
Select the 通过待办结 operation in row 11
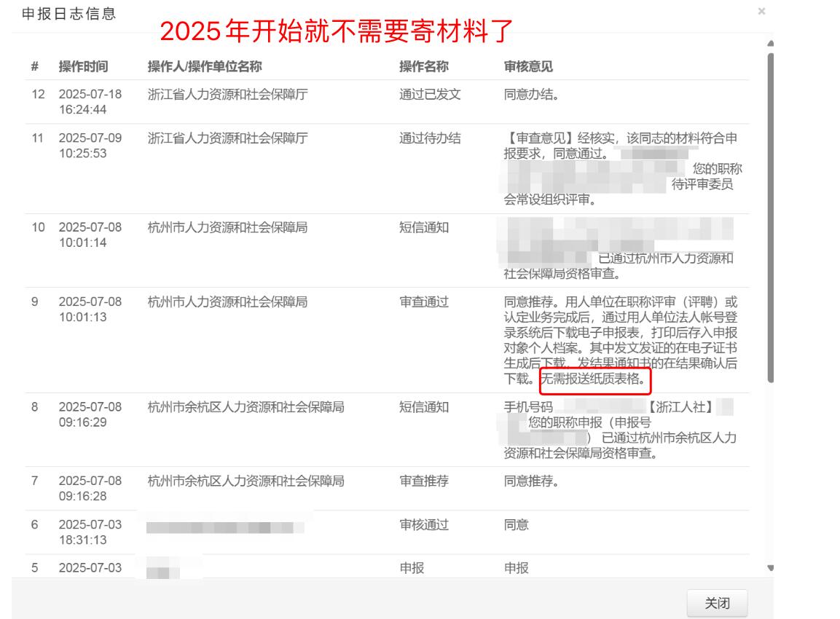point(430,138)
